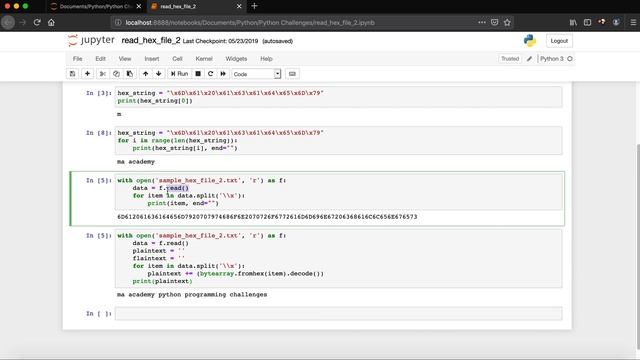Open the Kernel menu

pyautogui.click(x=204, y=59)
